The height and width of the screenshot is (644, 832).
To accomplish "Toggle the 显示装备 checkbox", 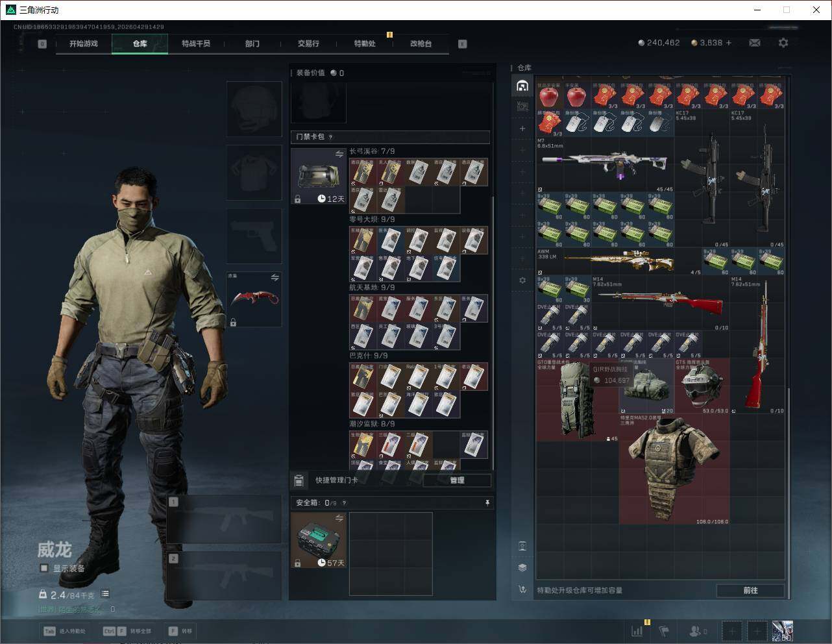I will [x=44, y=568].
